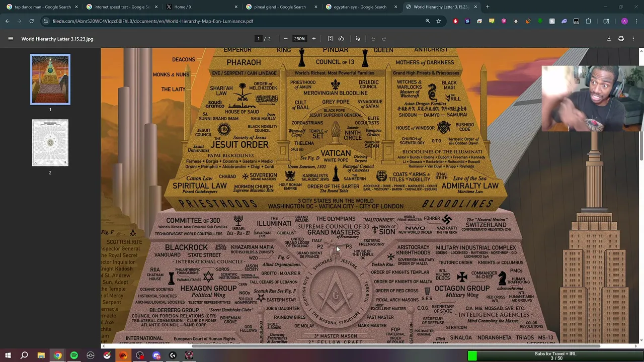Click the page number input field
The height and width of the screenshot is (362, 644).
[259, 39]
